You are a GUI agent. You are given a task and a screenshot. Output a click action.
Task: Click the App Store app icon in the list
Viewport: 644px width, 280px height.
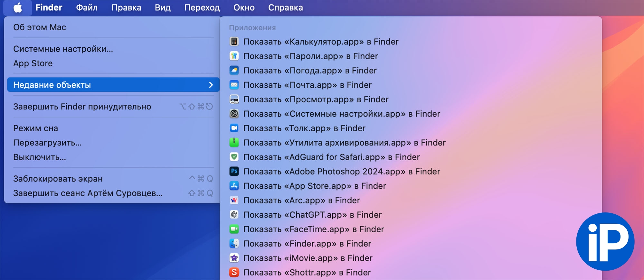pyautogui.click(x=234, y=186)
